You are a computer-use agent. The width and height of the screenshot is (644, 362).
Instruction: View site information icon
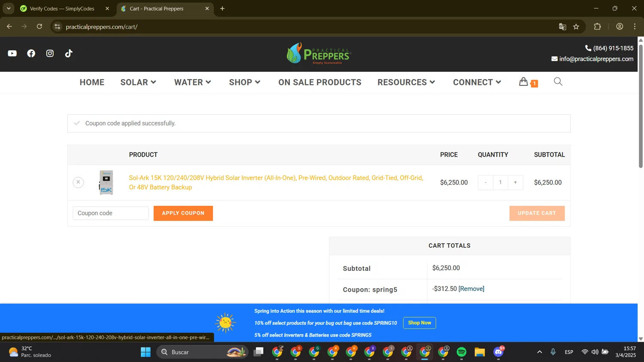pyautogui.click(x=57, y=27)
